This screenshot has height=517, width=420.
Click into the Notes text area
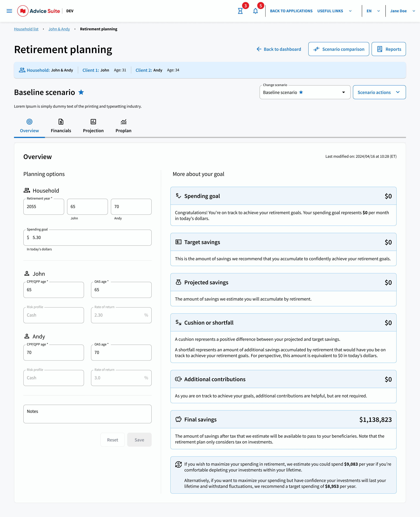click(87, 414)
